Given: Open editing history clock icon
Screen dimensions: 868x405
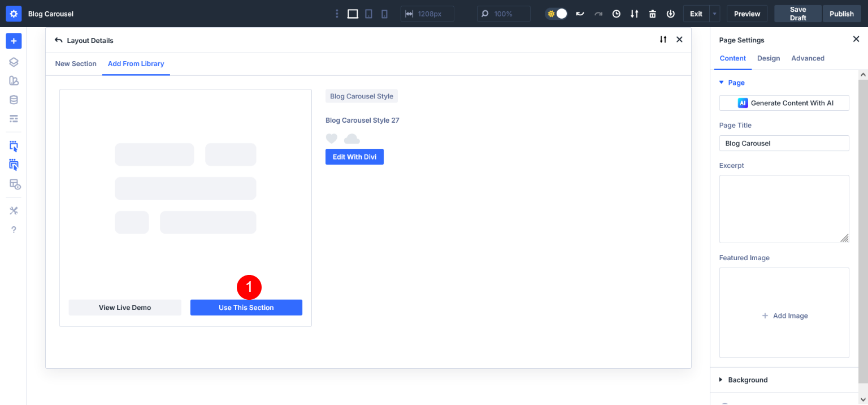Looking at the screenshot, I should click(617, 14).
